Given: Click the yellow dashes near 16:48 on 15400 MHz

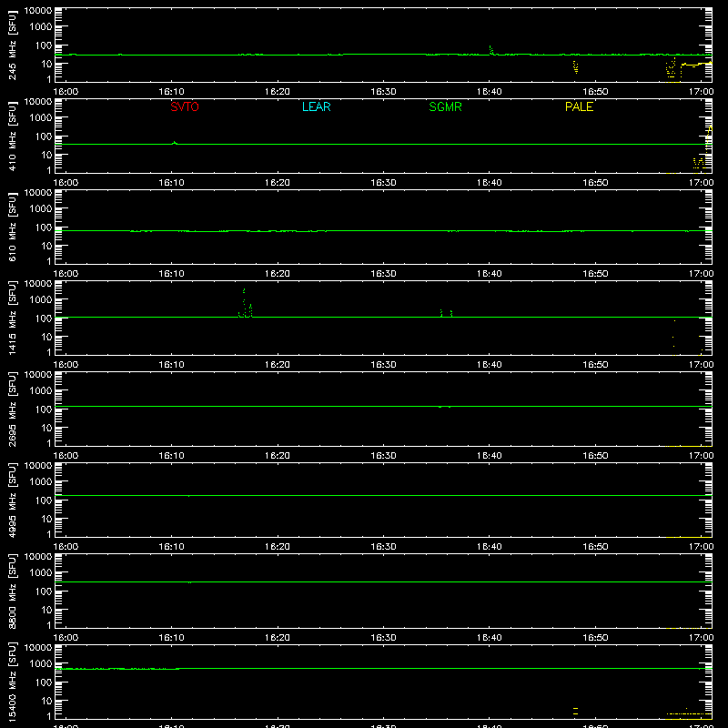Looking at the screenshot, I should point(576,711).
